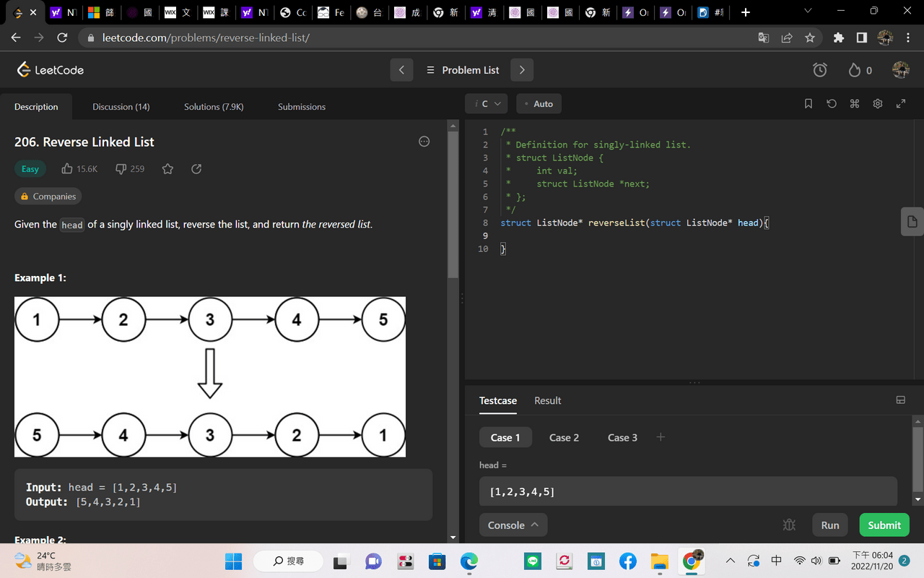Click the streak flame icon
Image resolution: width=924 pixels, height=578 pixels.
tap(855, 70)
